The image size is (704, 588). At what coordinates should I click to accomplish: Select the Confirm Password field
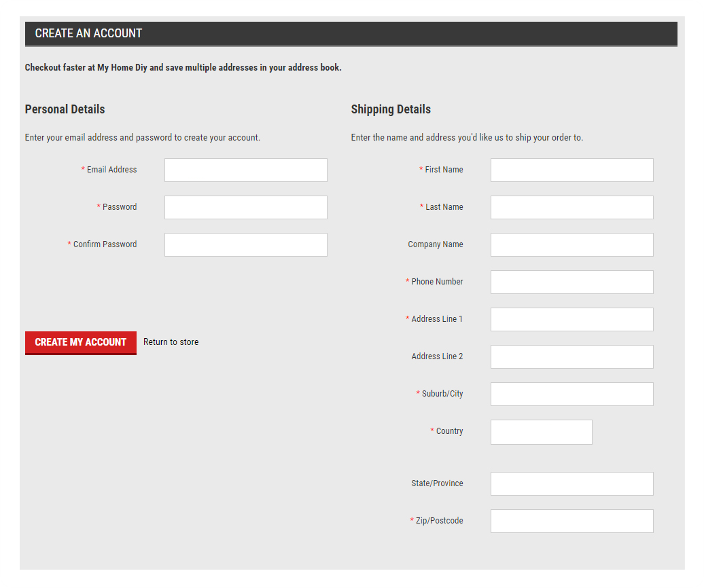click(x=245, y=244)
